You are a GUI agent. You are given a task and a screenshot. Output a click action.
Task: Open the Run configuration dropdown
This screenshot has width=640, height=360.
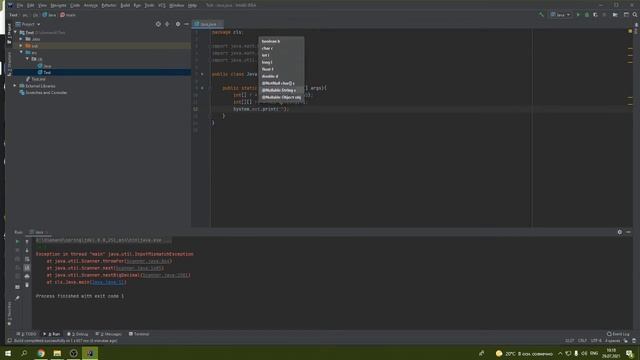(560, 15)
